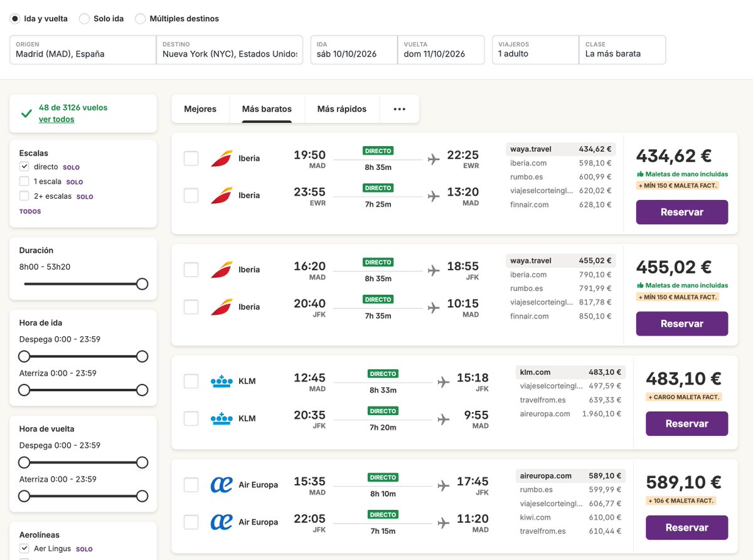
Task: Click KLM crown logo on 12:45 flight
Action: [x=222, y=381]
